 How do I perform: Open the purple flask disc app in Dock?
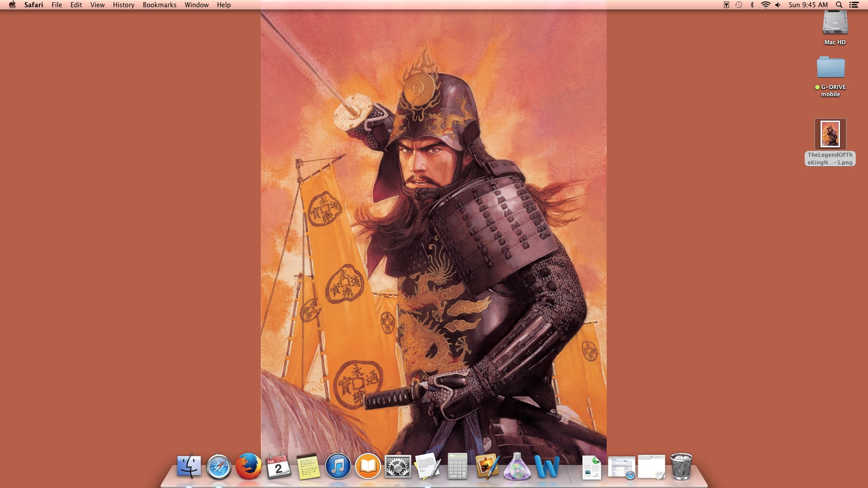tap(517, 466)
